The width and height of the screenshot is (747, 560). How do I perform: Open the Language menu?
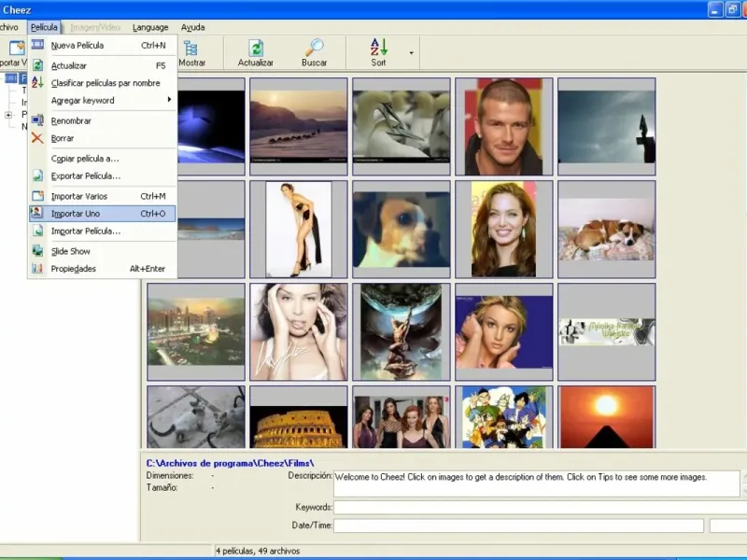[x=150, y=27]
